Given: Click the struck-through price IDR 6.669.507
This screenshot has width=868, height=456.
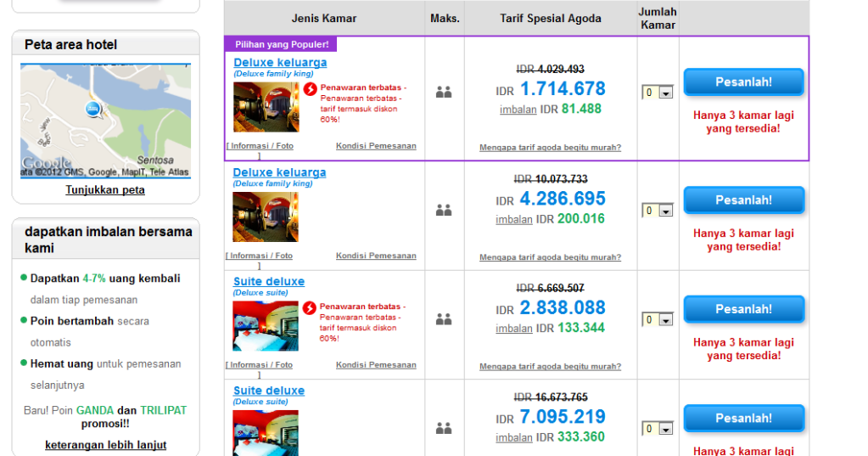Looking at the screenshot, I should coord(551,288).
